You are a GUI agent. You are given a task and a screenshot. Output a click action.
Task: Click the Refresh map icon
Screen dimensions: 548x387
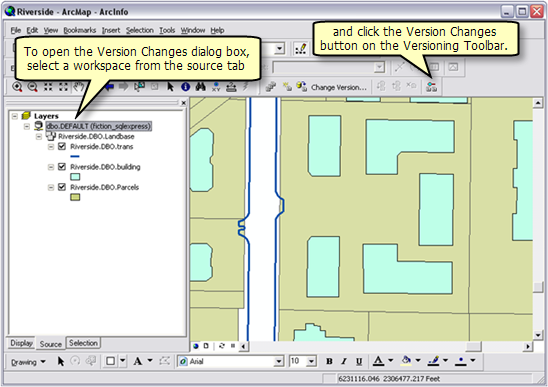click(x=222, y=346)
